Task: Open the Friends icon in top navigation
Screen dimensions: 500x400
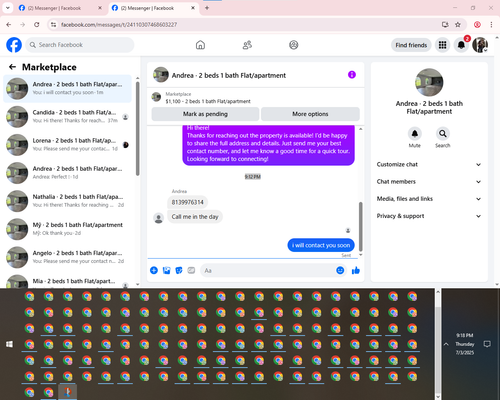Action: point(247,45)
